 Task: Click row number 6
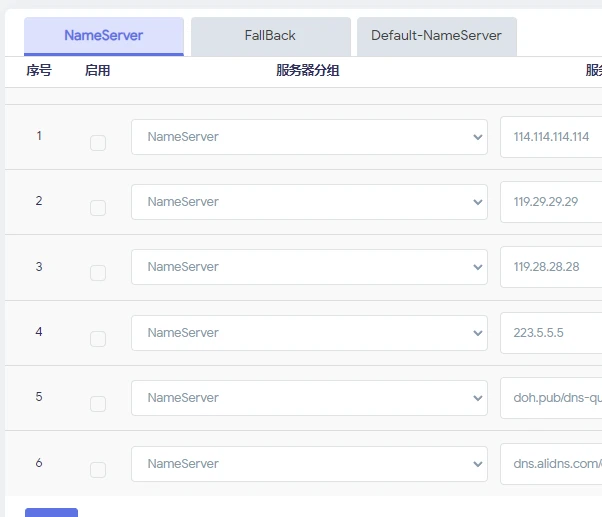tap(39, 462)
